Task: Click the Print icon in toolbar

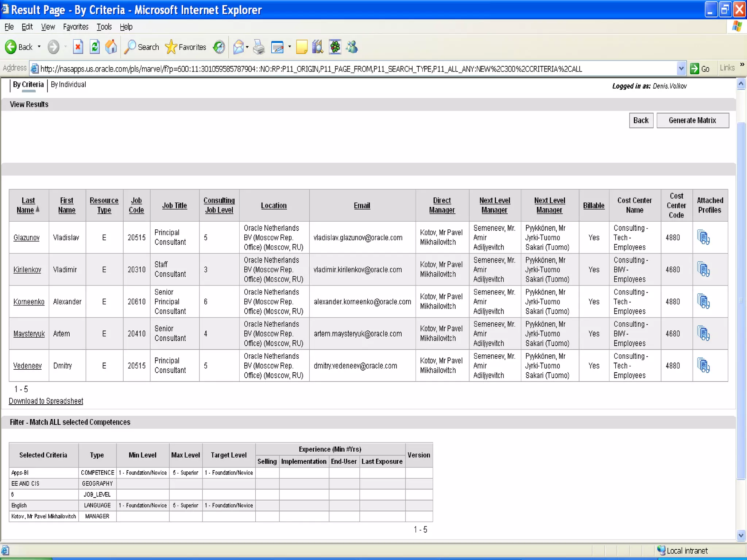Action: [x=259, y=47]
